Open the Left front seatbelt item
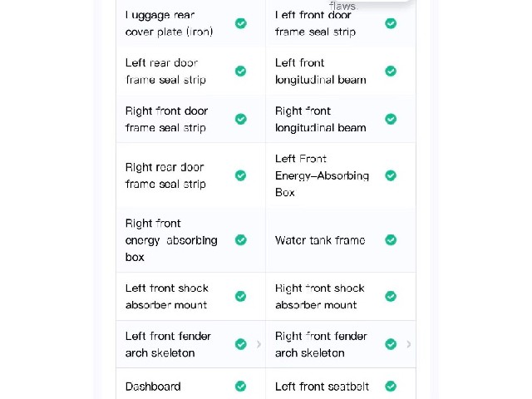532x399 pixels. pos(341,384)
